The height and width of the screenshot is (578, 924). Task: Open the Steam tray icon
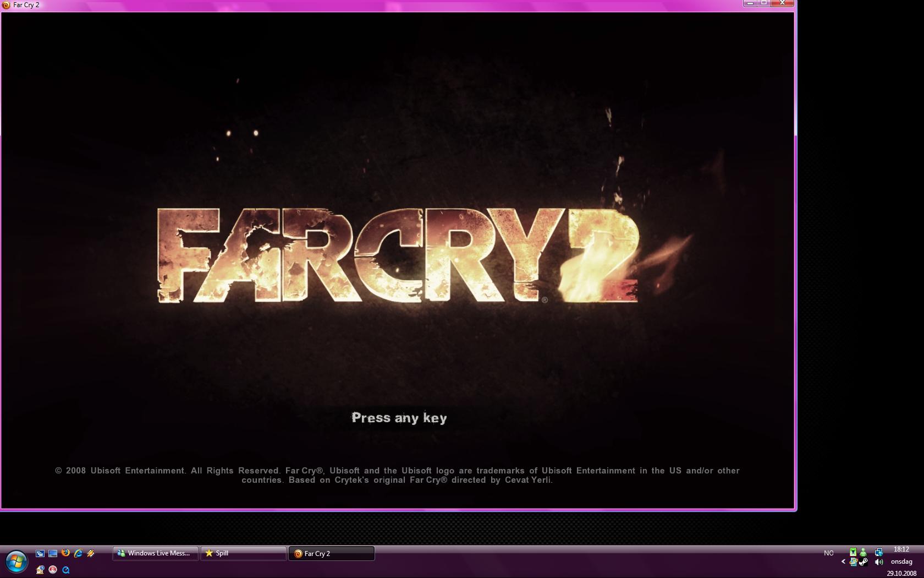(x=864, y=562)
